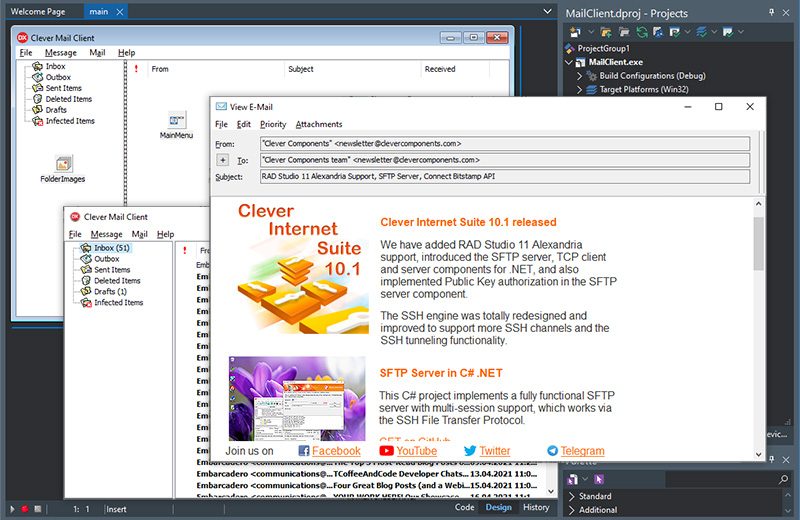The width and height of the screenshot is (800, 520).
Task: Open the Telegram link in the email
Action: coord(582,451)
